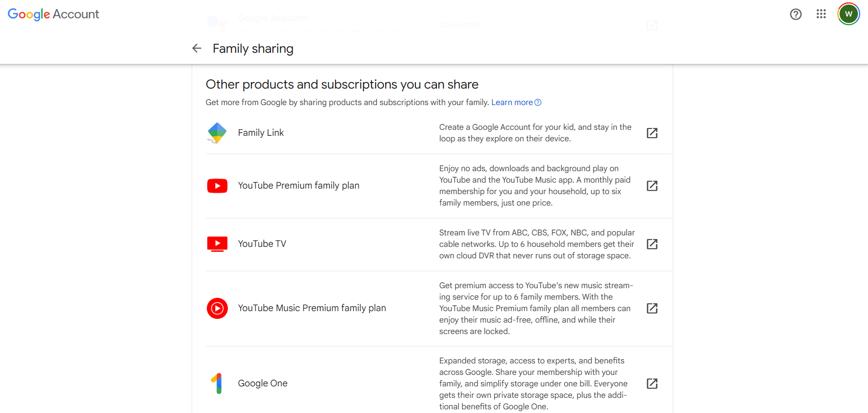Click 'Other products and subscriptions you can share' heading
Image resolution: width=868 pixels, height=413 pixels.
[x=342, y=84]
